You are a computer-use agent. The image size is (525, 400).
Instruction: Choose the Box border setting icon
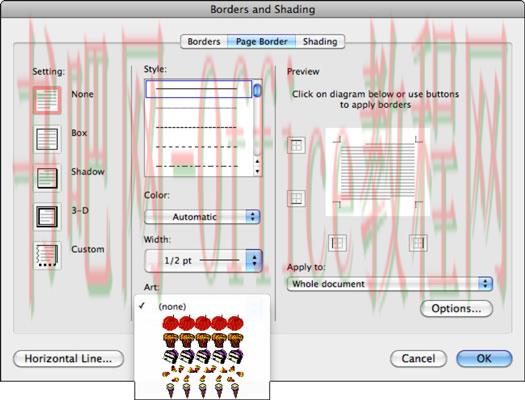47,139
